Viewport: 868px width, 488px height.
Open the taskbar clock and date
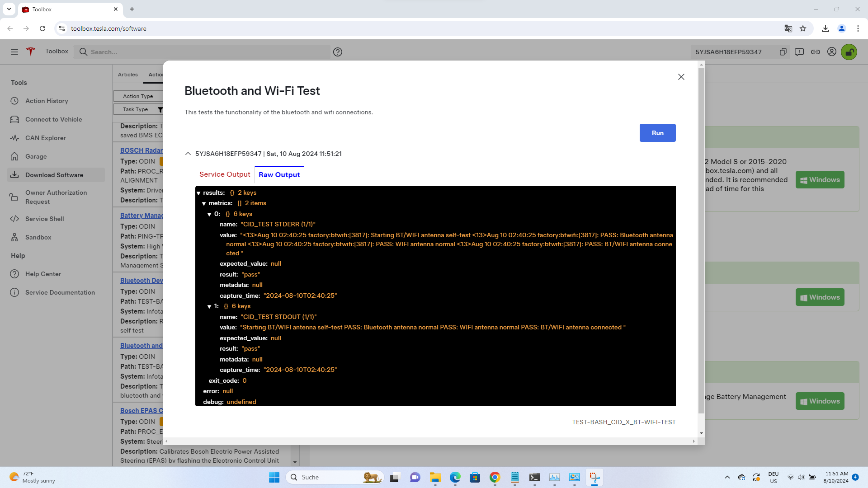pyautogui.click(x=836, y=477)
